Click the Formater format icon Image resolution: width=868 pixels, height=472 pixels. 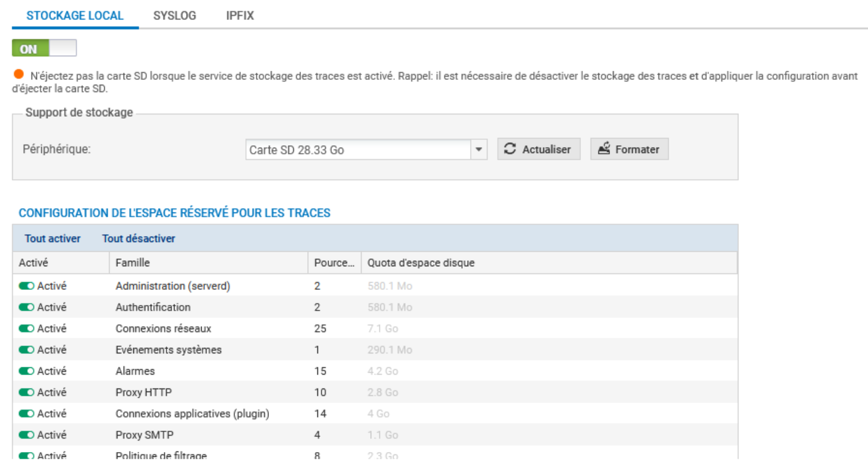pos(603,149)
